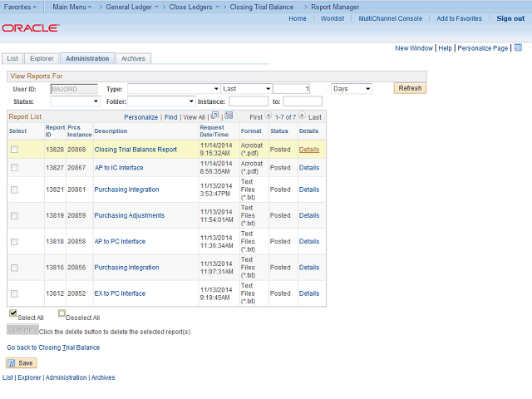Expand the Days unit dropdown
The image size is (532, 399).
coord(351,89)
